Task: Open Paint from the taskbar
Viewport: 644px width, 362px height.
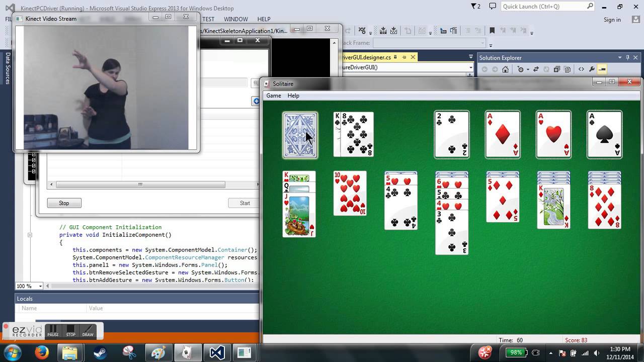Action: coord(158,352)
